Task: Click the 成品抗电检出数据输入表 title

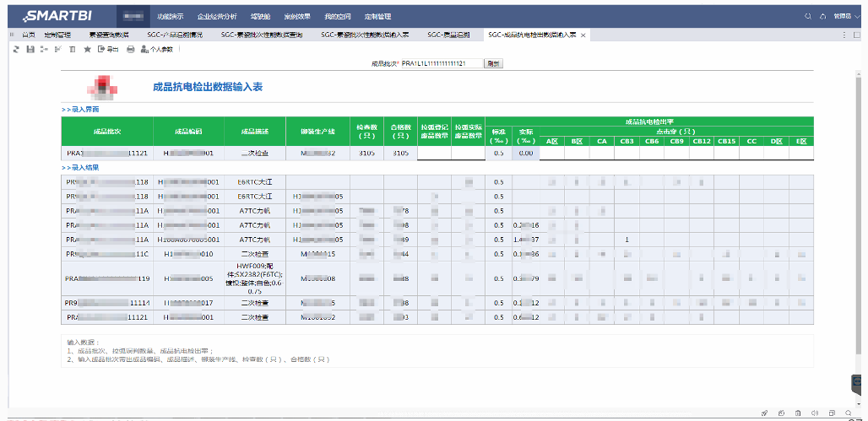Action: pos(208,87)
